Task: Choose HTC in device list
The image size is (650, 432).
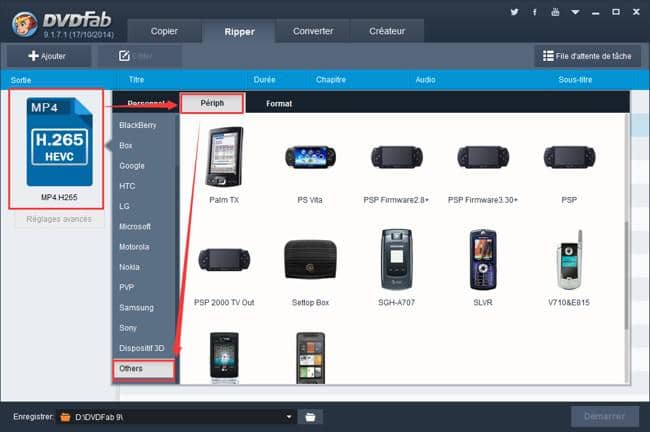Action: (x=127, y=186)
